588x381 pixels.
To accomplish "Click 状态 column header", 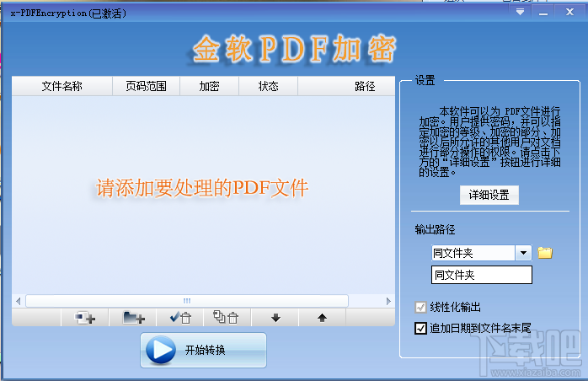I will (269, 86).
